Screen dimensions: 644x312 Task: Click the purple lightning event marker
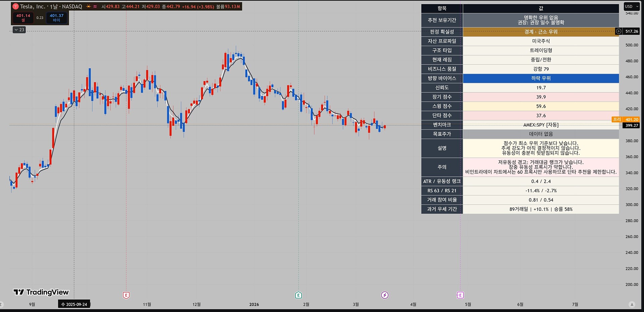click(x=385, y=295)
